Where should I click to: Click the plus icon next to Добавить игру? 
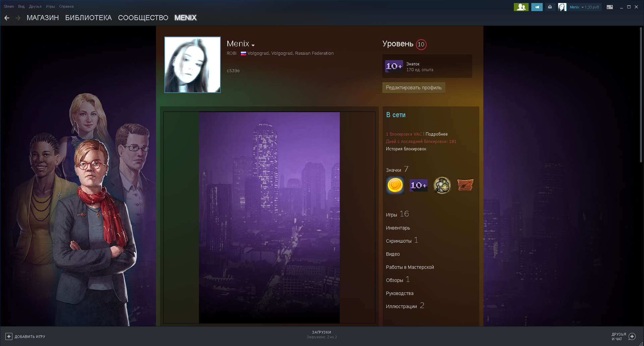point(9,336)
